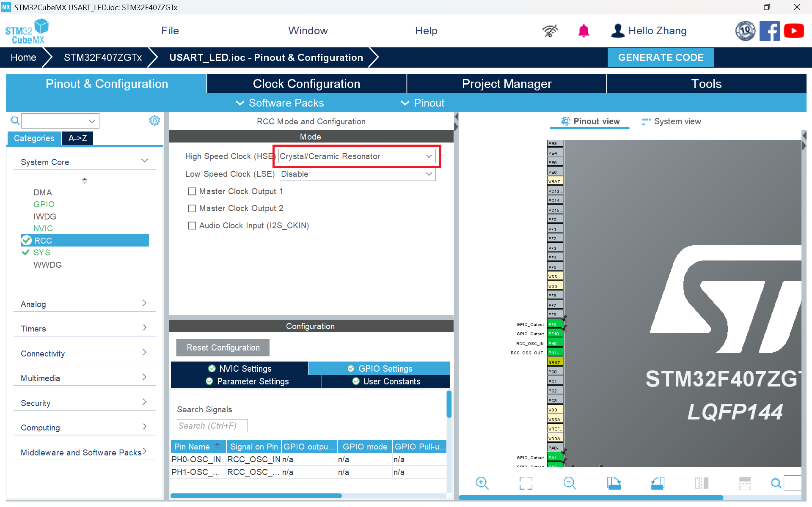This screenshot has height=507, width=812.
Task: Open the notification bell icon
Action: click(x=584, y=31)
